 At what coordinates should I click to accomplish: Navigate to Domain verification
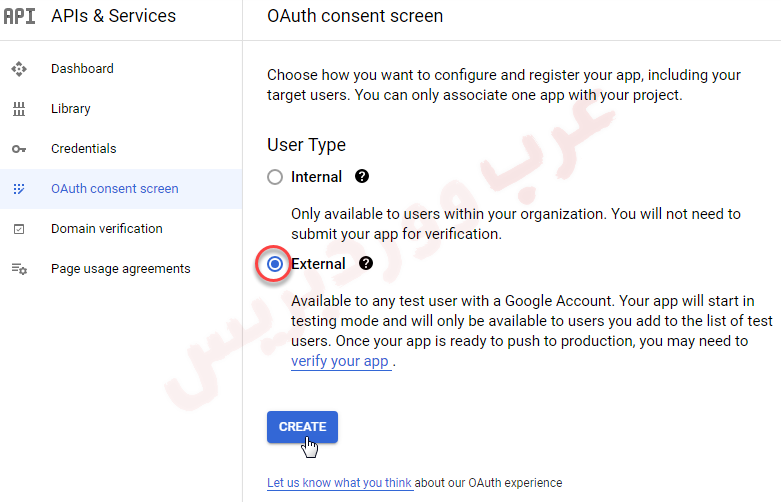pos(106,229)
